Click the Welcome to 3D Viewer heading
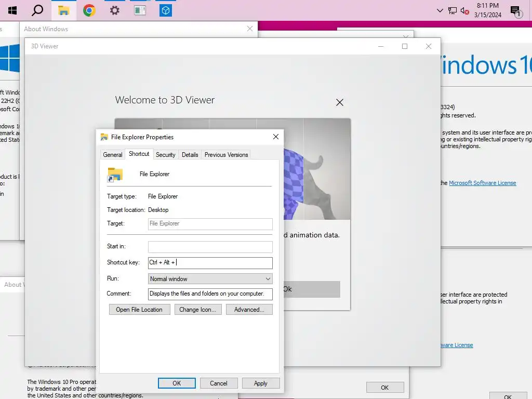This screenshot has width=532, height=399. pos(165,100)
